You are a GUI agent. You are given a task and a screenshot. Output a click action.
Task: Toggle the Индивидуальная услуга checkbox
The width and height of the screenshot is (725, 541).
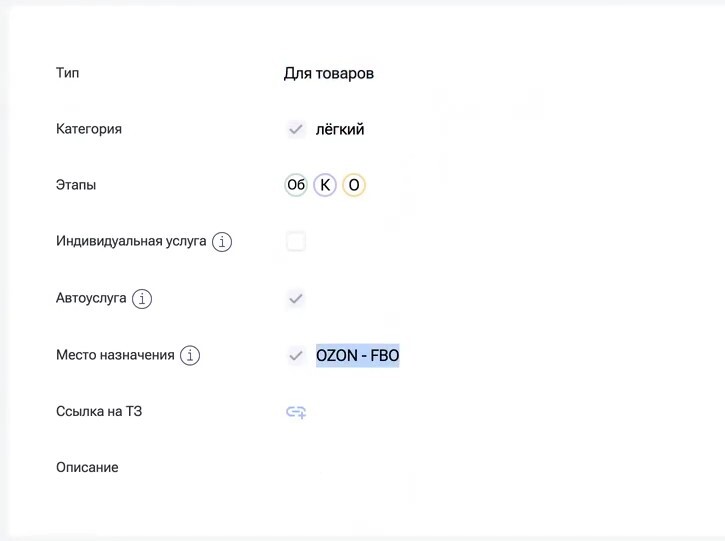tap(296, 241)
